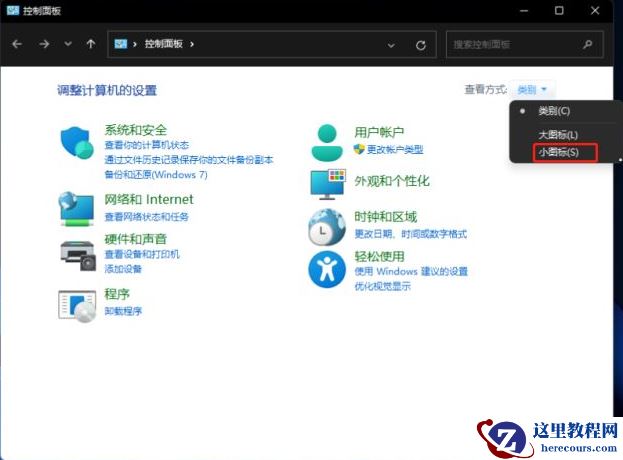Open 查看你的计算机状态 link

point(147,145)
